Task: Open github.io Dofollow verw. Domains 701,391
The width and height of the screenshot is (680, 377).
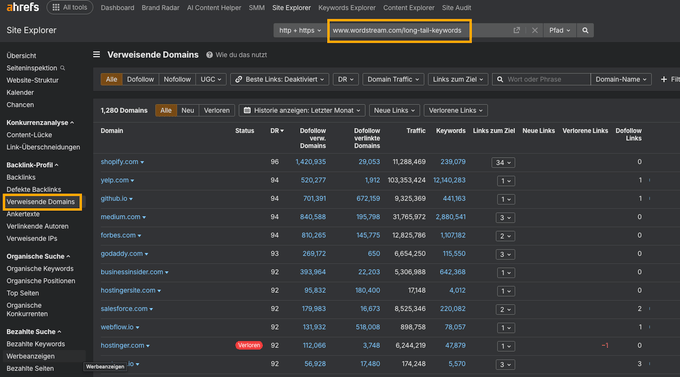Action: click(x=314, y=199)
